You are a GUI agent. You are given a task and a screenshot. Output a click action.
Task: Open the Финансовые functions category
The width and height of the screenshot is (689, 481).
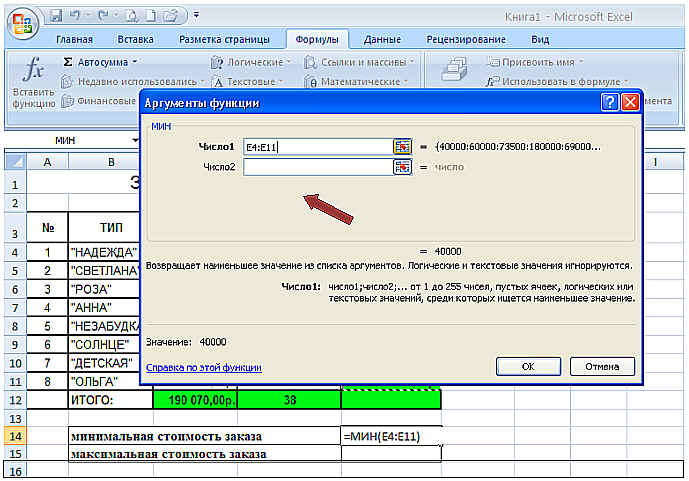tap(99, 101)
